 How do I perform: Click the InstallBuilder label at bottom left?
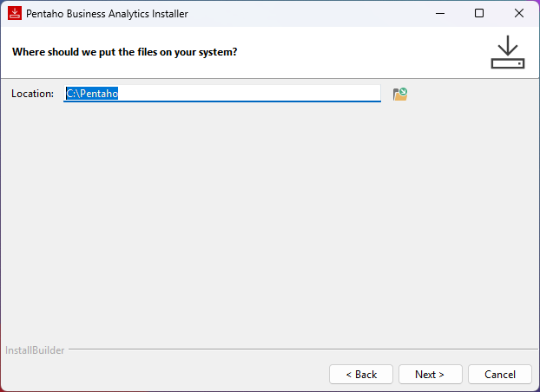coord(35,350)
